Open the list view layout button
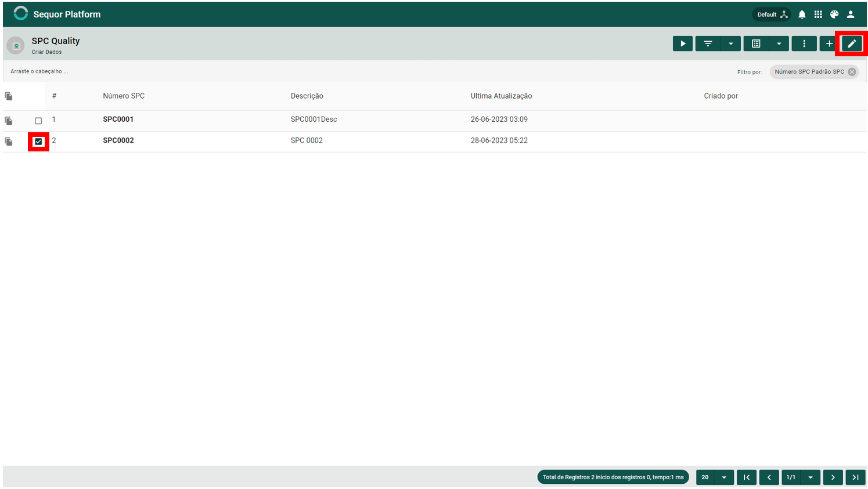Viewport: 868px width, 489px height. [756, 44]
